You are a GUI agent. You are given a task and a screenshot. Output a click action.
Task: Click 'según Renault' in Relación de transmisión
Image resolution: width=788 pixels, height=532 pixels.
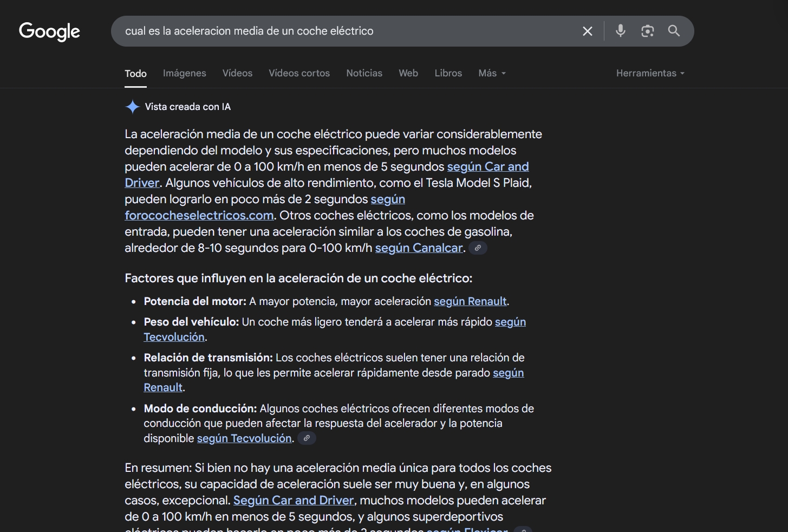[x=508, y=373]
